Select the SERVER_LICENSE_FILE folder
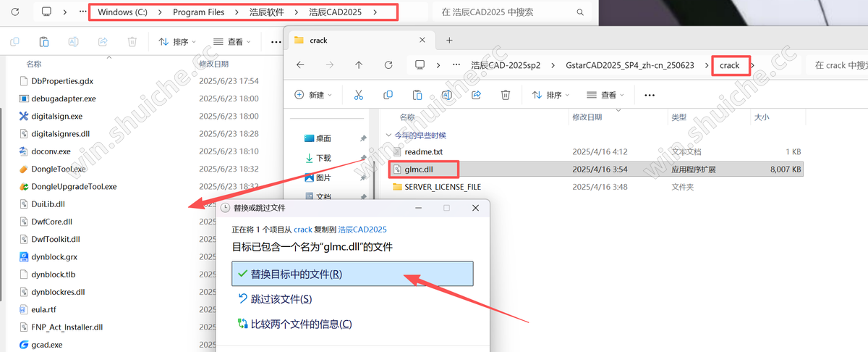 442,187
